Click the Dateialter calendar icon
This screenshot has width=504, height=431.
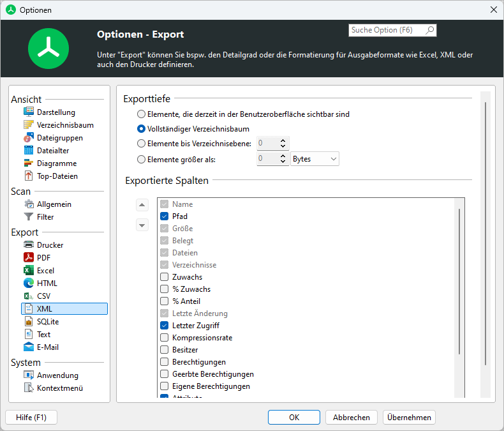pos(29,150)
